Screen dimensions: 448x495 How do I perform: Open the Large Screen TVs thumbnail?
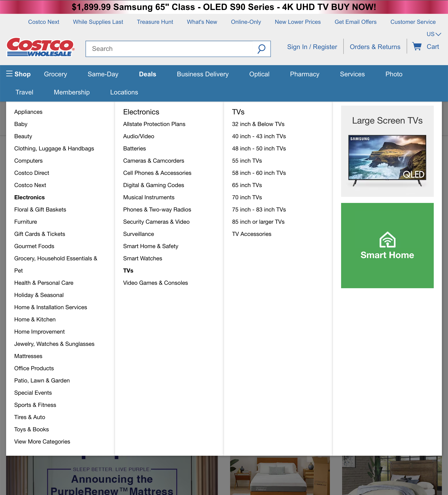tap(387, 151)
